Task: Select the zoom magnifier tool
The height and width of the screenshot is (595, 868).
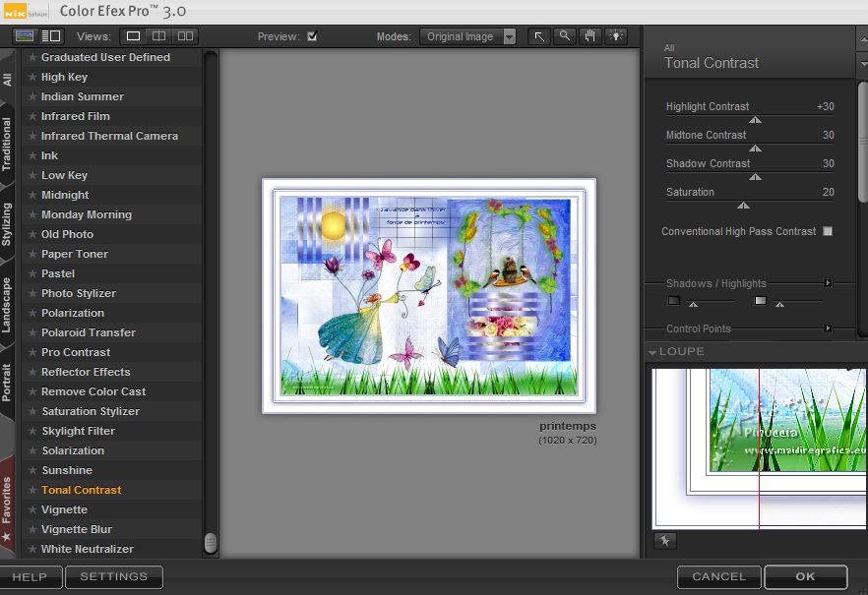Action: coord(565,36)
